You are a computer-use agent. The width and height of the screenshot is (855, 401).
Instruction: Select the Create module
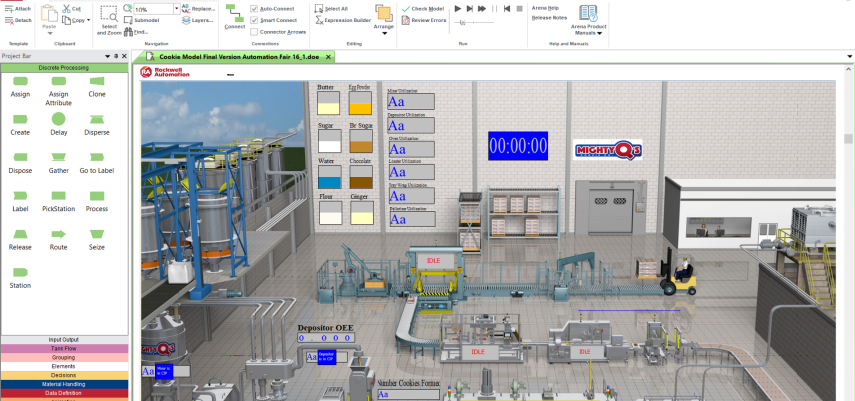20,124
